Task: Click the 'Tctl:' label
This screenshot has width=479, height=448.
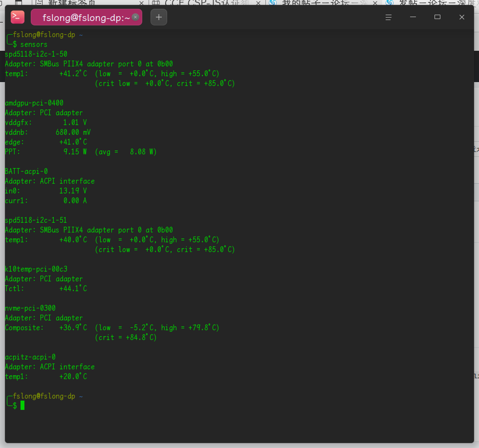Action: coord(14,289)
